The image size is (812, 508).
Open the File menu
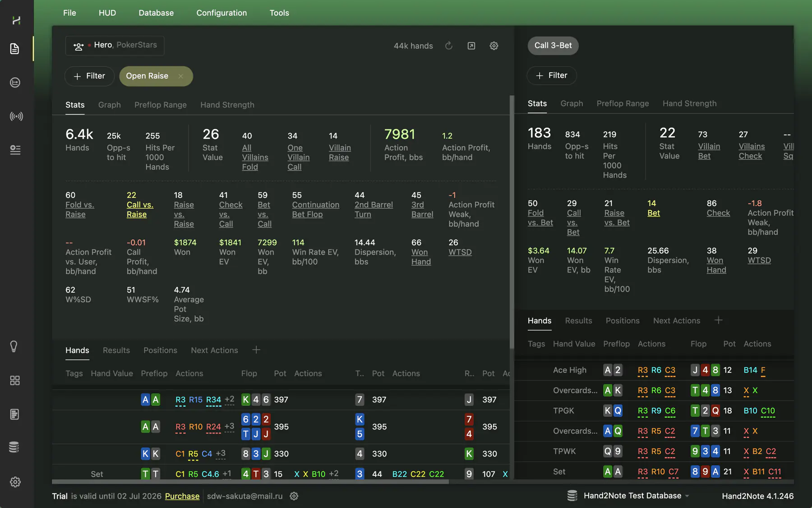pos(69,13)
